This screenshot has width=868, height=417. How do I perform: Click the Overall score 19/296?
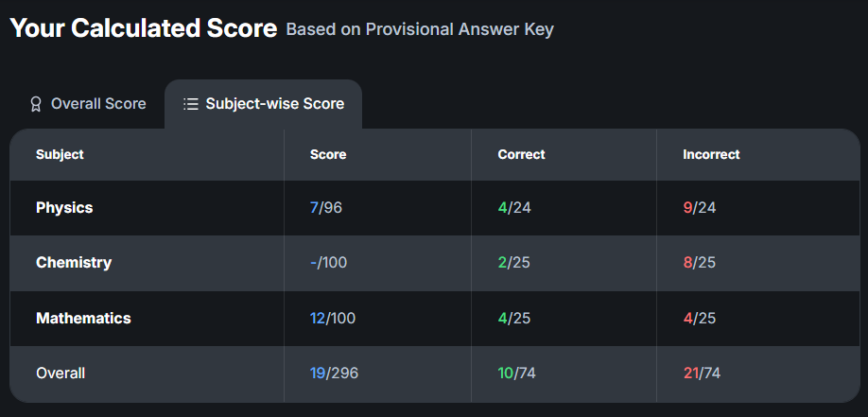(x=334, y=373)
